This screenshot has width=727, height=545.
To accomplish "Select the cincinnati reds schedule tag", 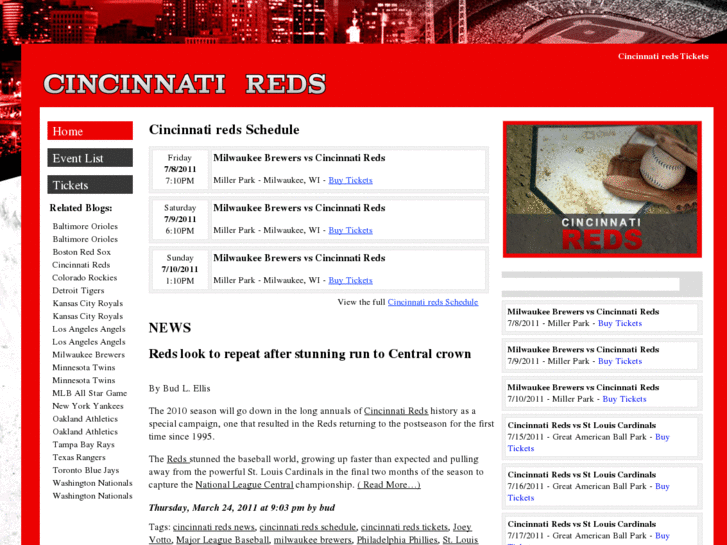I will click(308, 527).
